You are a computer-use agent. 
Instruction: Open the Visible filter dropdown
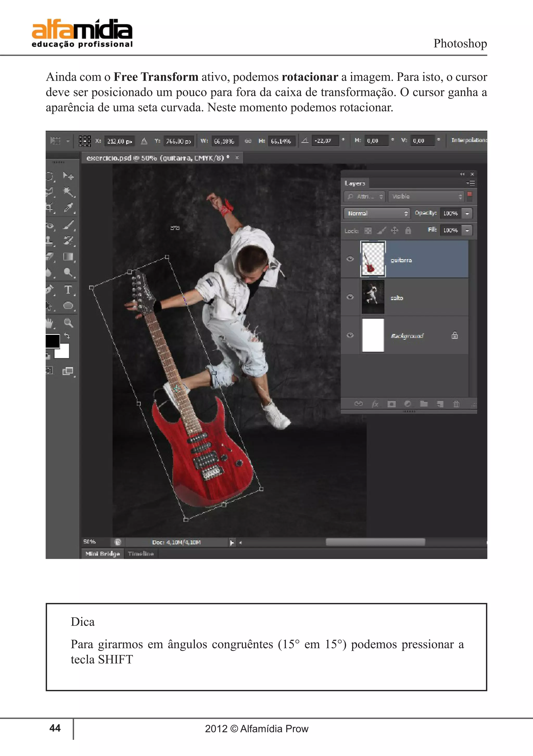point(426,196)
